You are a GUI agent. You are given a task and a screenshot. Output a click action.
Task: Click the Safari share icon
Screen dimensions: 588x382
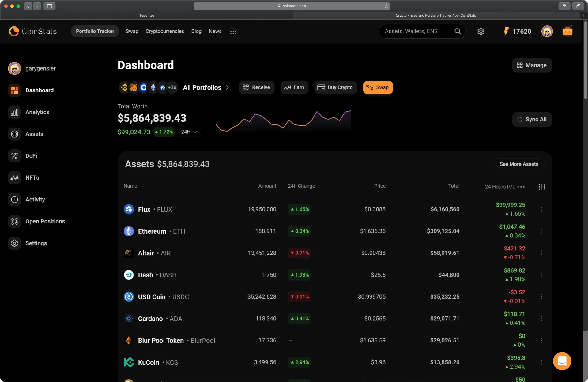coord(564,6)
